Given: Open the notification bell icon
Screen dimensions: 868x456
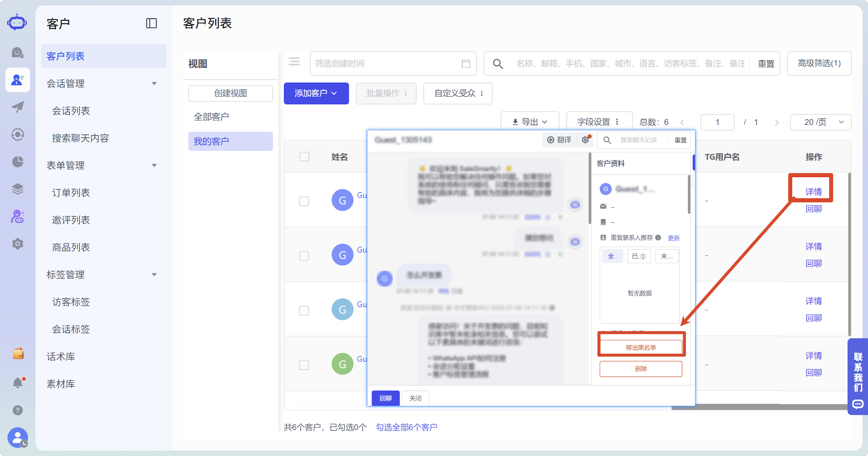Looking at the screenshot, I should 18,383.
